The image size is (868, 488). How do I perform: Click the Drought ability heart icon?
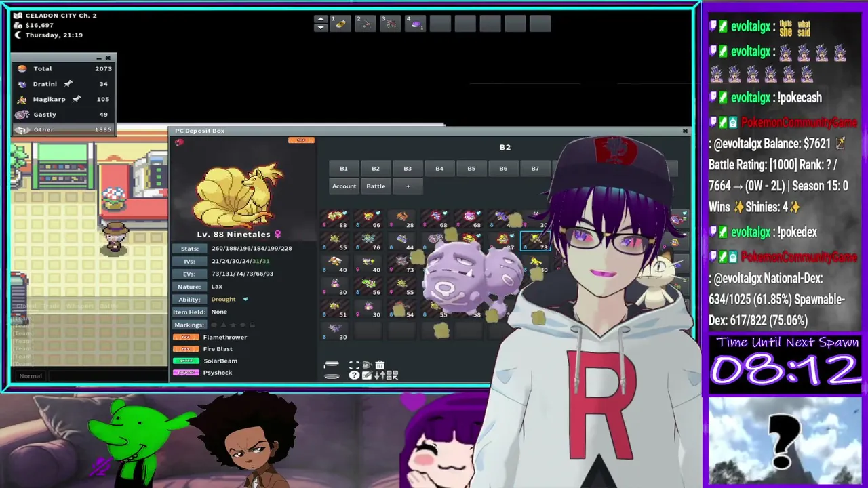245,299
